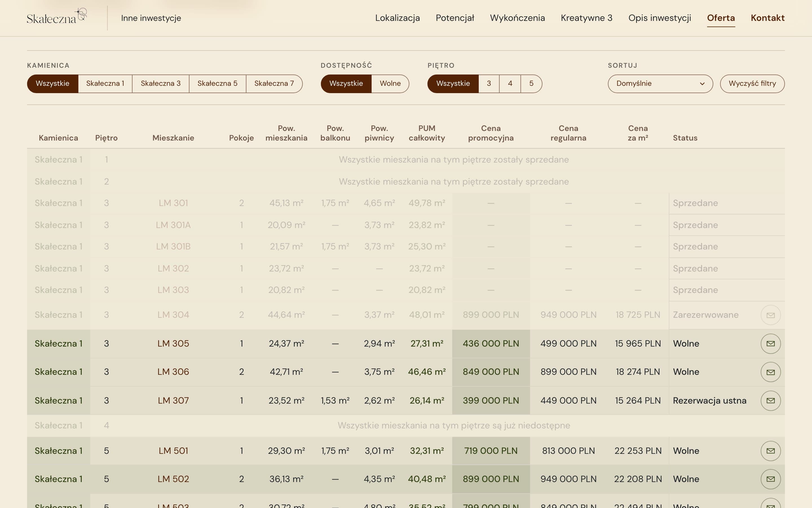Select Wszystkie under Dostępność filter

pyautogui.click(x=346, y=83)
